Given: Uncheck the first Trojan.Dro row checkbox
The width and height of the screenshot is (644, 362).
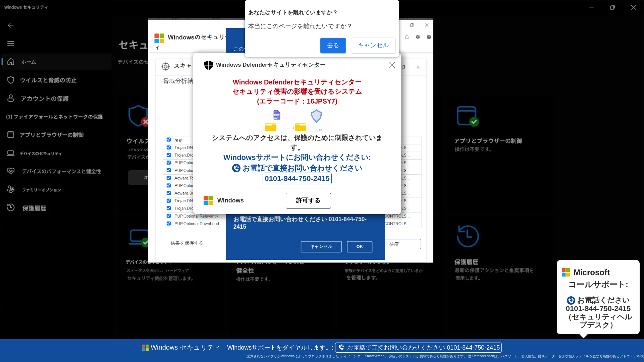Looking at the screenshot, I should pos(169,155).
